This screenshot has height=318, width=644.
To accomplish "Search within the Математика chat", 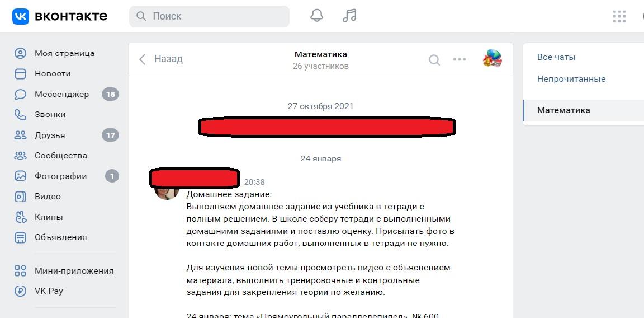I will (x=434, y=60).
